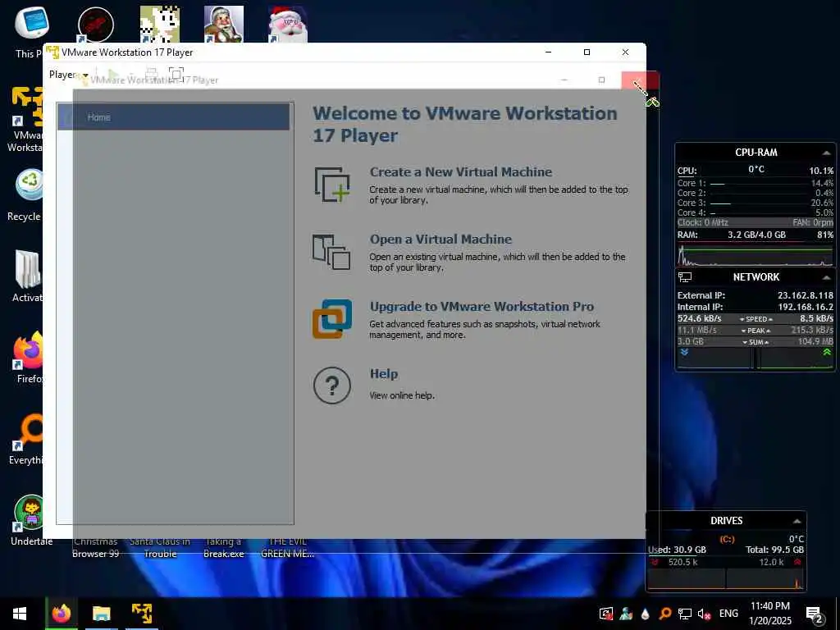Open the Windows Start menu
The width and height of the screenshot is (840, 630).
(20, 614)
